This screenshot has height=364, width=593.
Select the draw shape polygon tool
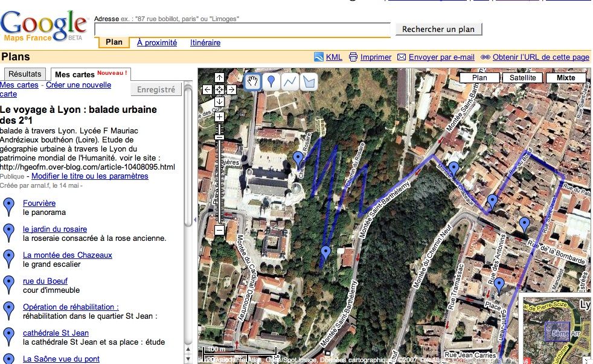click(309, 81)
